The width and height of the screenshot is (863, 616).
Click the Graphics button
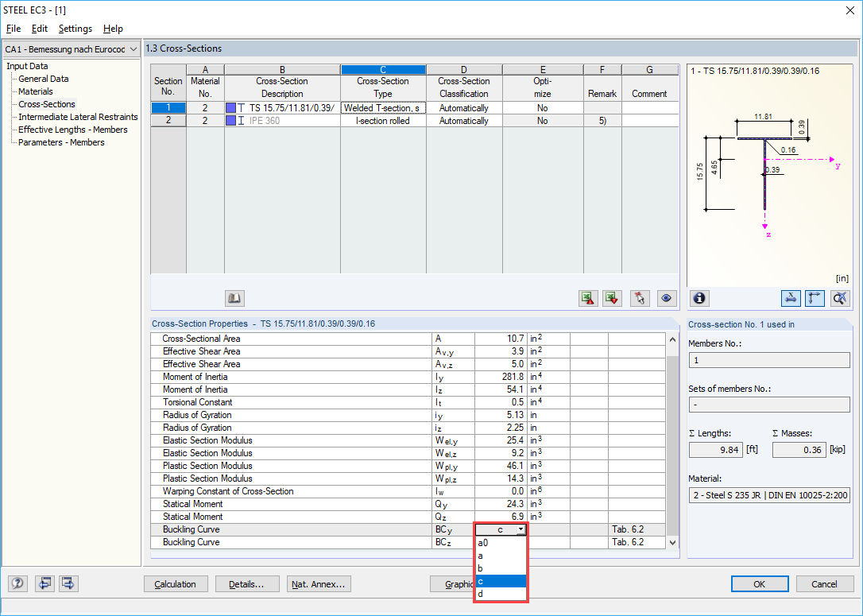[x=452, y=584]
